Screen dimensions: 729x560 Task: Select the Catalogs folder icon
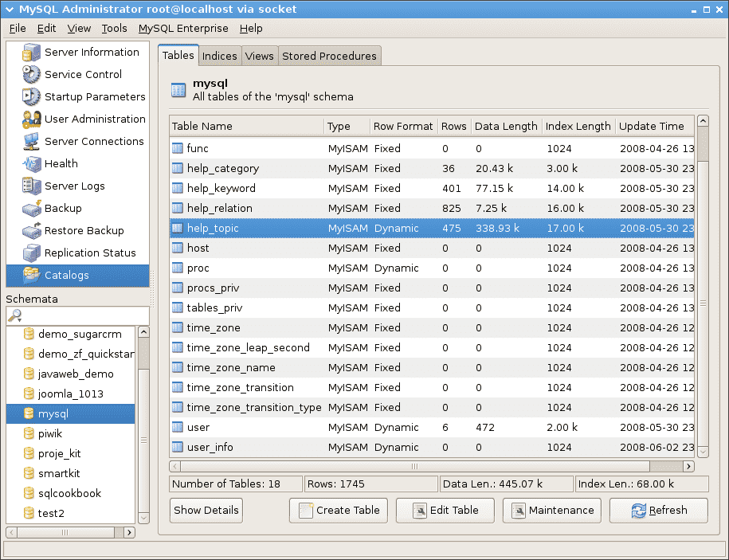click(31, 275)
